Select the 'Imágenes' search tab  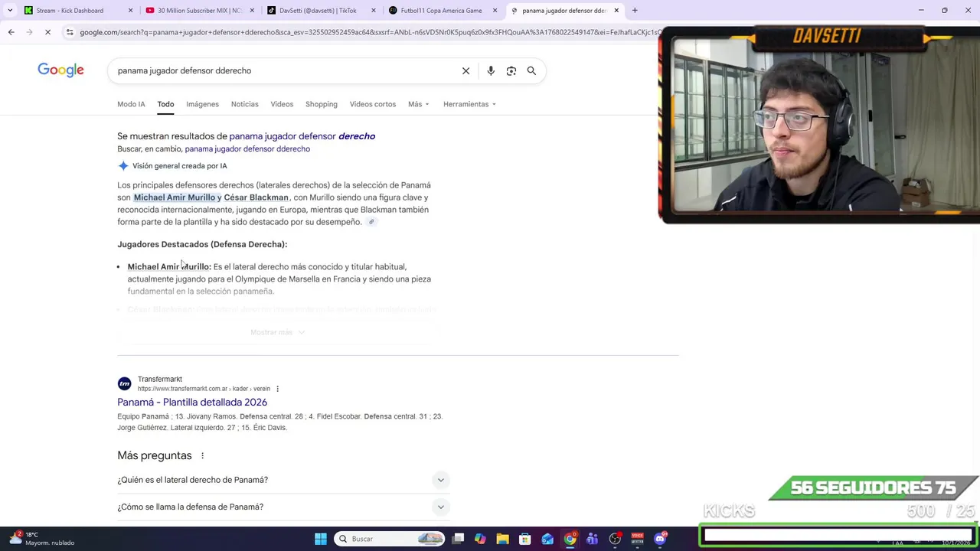(202, 104)
